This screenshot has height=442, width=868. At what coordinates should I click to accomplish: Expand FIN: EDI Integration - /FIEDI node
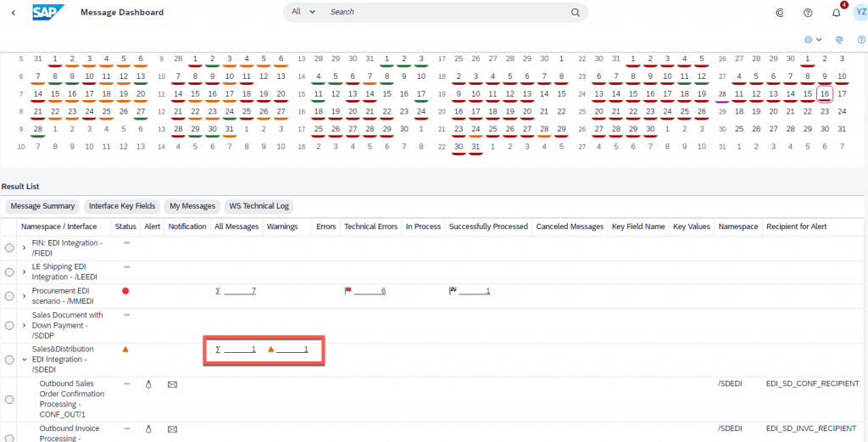[x=24, y=248]
